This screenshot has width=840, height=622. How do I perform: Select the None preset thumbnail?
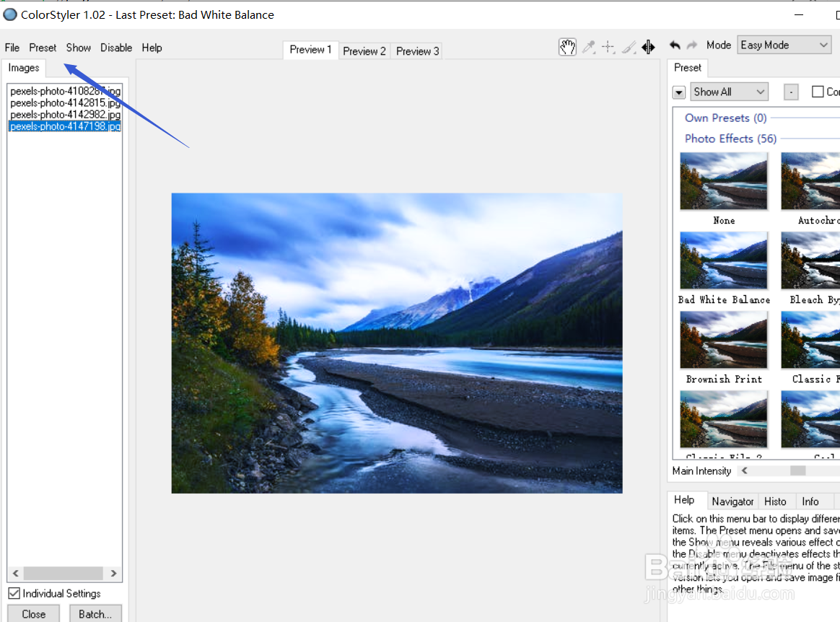pos(724,181)
